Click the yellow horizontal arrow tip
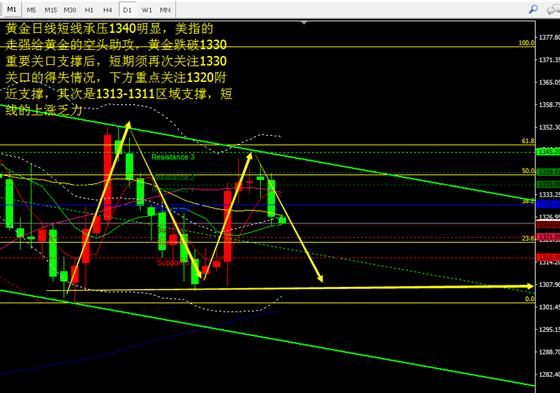The image size is (560, 393). 530,286
